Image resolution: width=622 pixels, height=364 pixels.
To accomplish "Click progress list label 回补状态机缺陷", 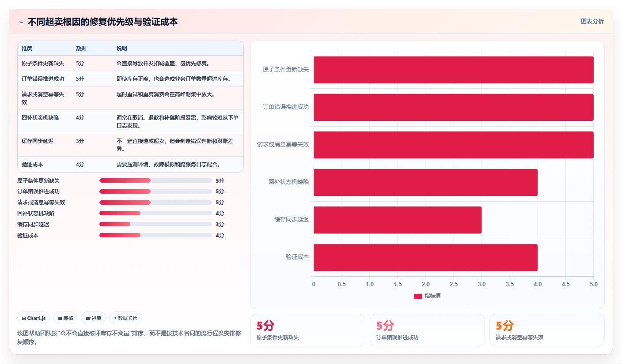I will (36, 213).
